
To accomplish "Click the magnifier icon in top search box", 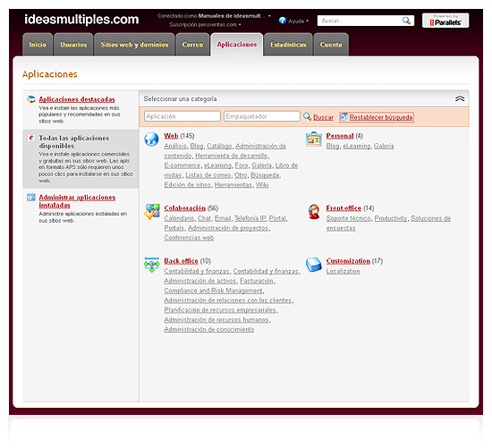I will click(406, 21).
